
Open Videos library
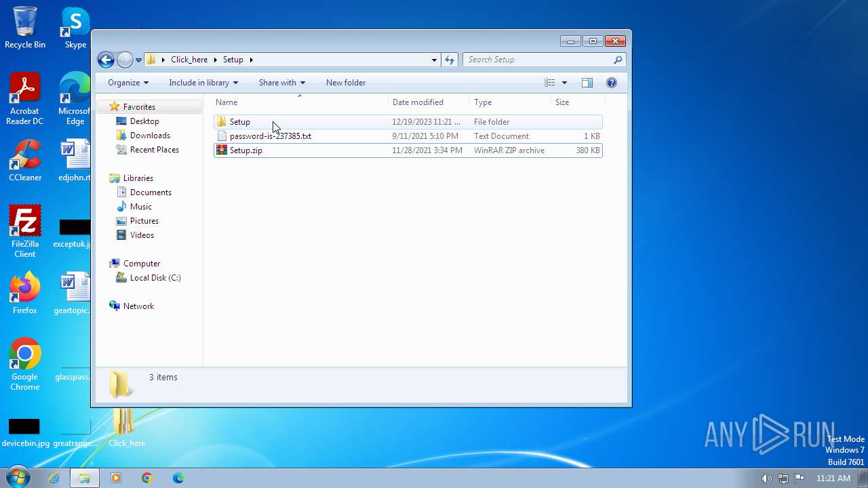pyautogui.click(x=142, y=235)
